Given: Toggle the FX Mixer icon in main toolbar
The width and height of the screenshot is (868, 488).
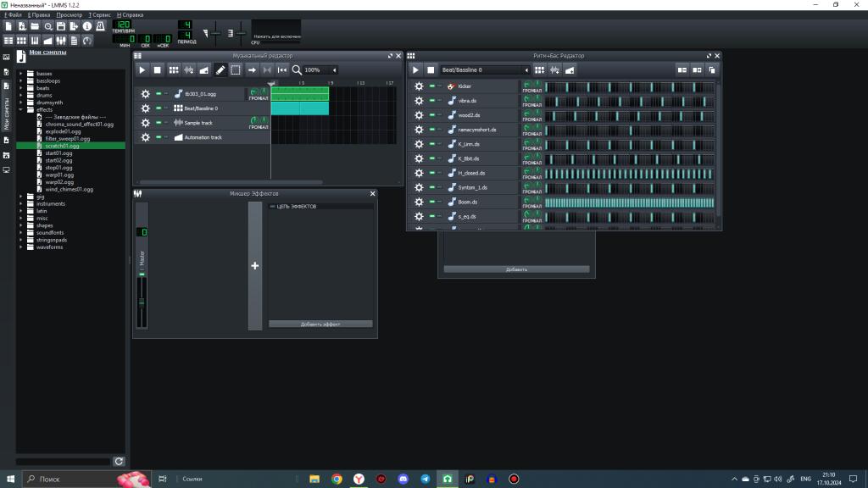Looking at the screenshot, I should tap(61, 41).
